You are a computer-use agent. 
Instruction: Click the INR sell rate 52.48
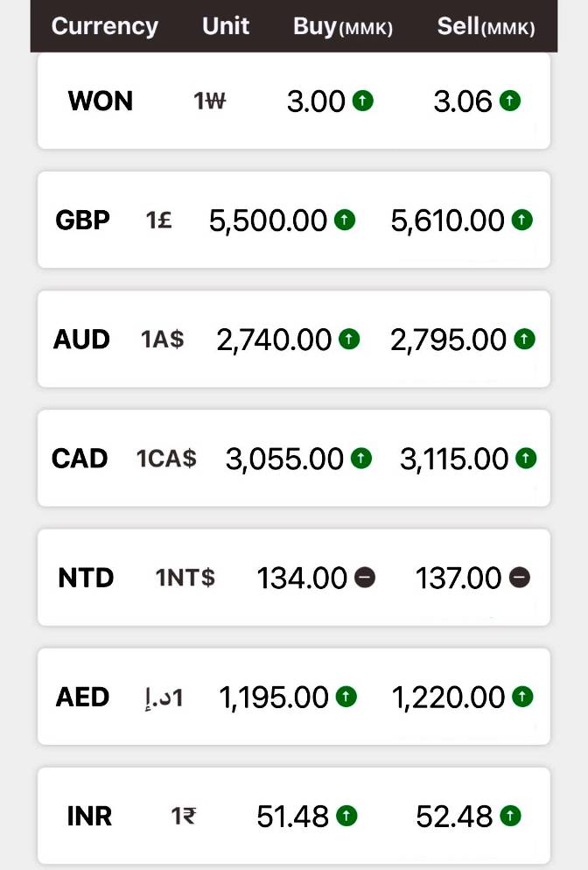454,817
